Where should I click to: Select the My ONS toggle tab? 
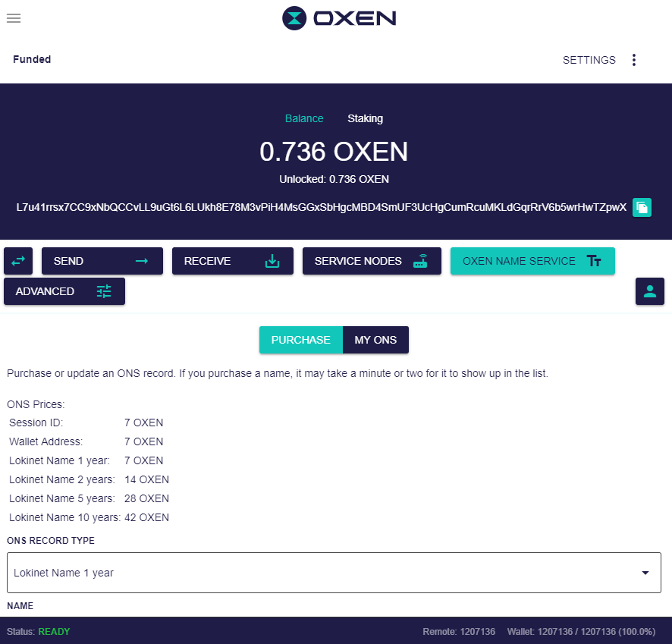point(375,340)
